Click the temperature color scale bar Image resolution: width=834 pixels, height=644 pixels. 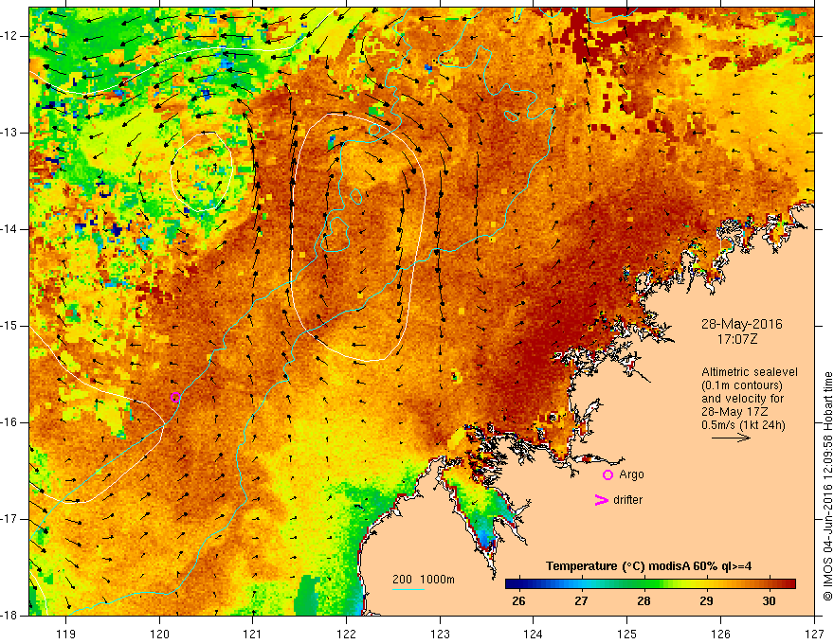pyautogui.click(x=650, y=584)
